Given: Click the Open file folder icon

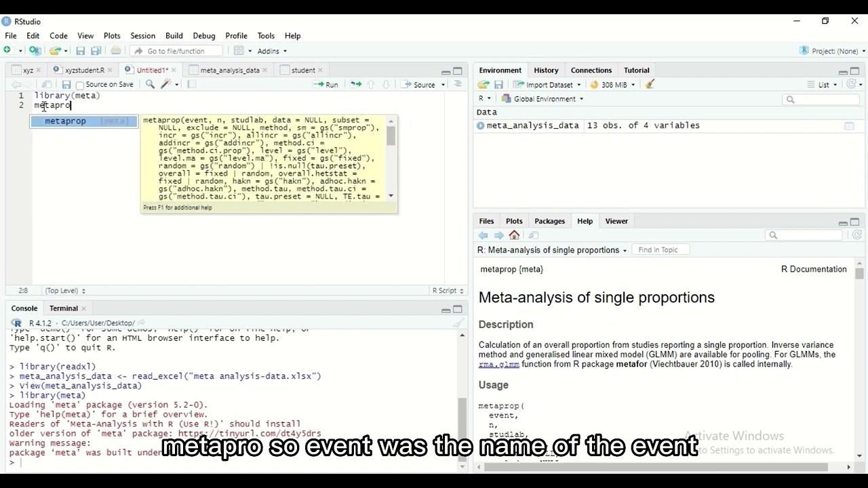Looking at the screenshot, I should (x=55, y=51).
